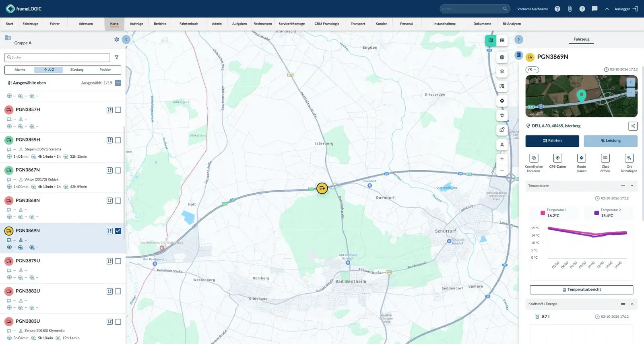Collapse the Temperaturen section
Screen dimensions: 644x344
pos(632,186)
